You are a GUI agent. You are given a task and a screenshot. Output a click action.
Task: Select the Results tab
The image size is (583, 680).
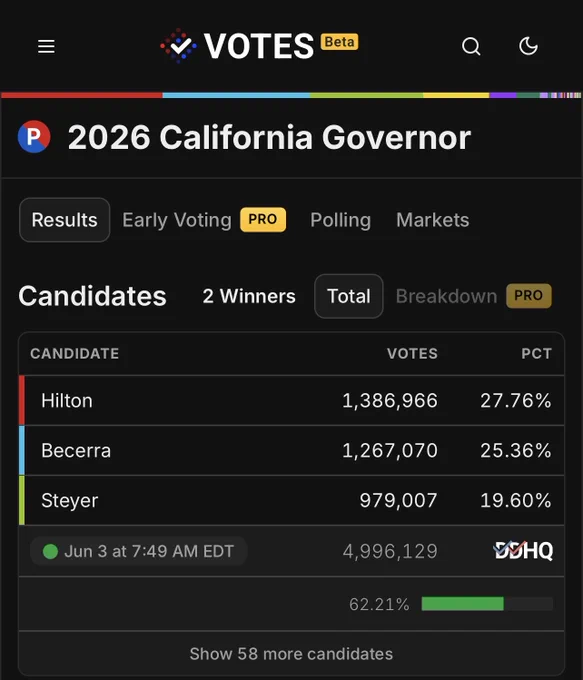pos(65,220)
